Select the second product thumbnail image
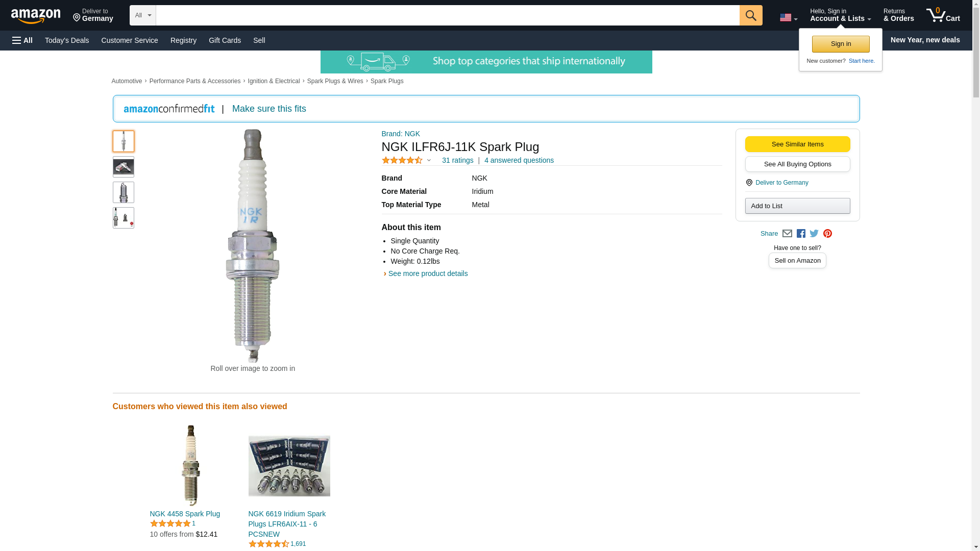This screenshot has height=551, width=980. click(124, 167)
